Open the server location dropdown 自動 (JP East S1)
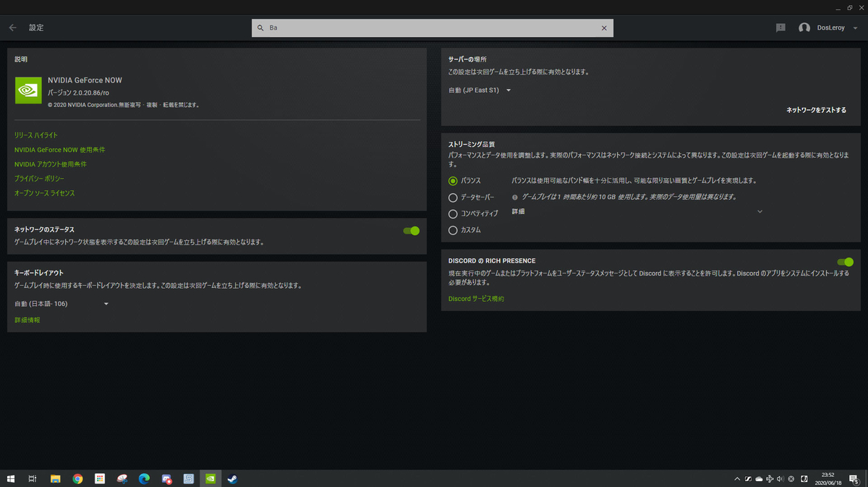The image size is (868, 487). pos(480,90)
